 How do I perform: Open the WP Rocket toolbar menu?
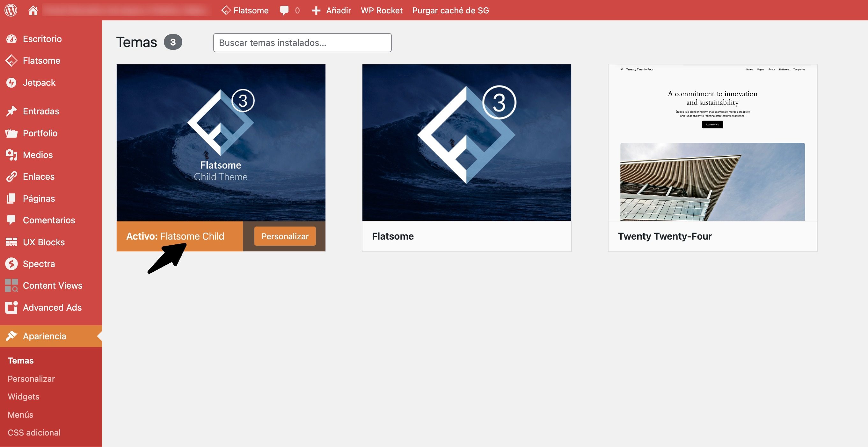(x=382, y=11)
